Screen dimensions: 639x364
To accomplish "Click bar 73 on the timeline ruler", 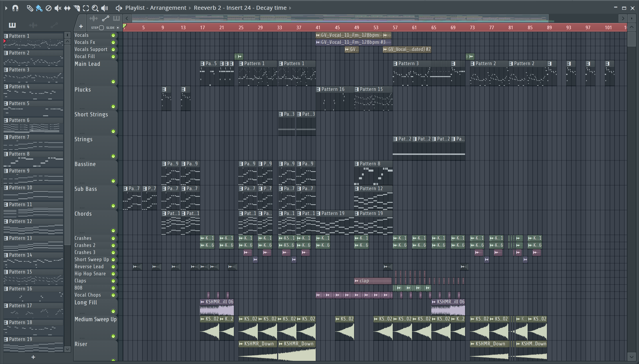I will point(472,27).
